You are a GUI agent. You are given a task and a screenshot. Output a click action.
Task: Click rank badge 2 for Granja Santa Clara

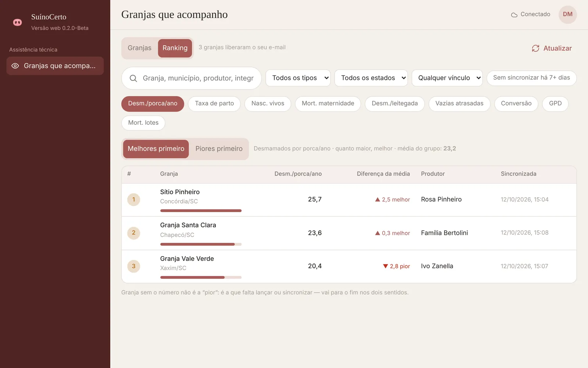coord(134,233)
